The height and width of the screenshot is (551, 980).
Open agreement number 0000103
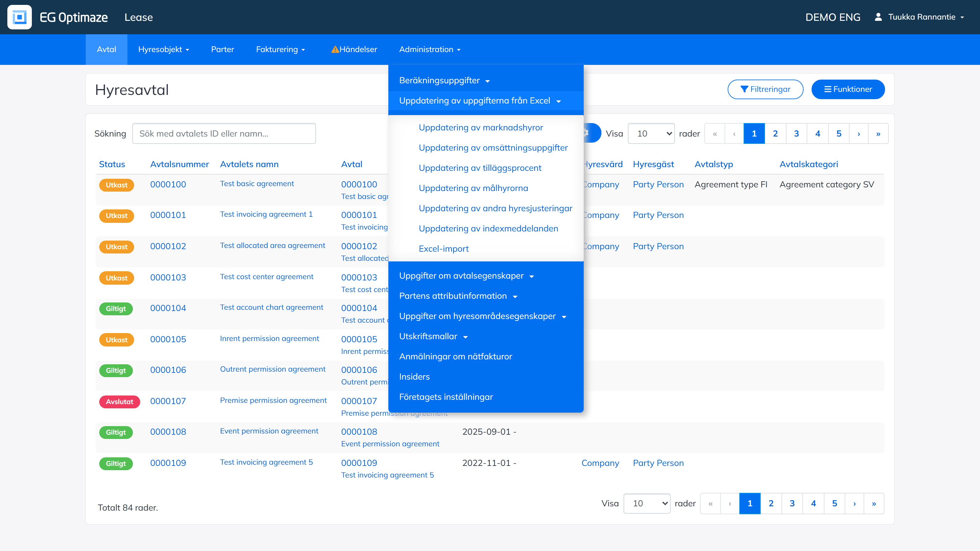tap(168, 278)
